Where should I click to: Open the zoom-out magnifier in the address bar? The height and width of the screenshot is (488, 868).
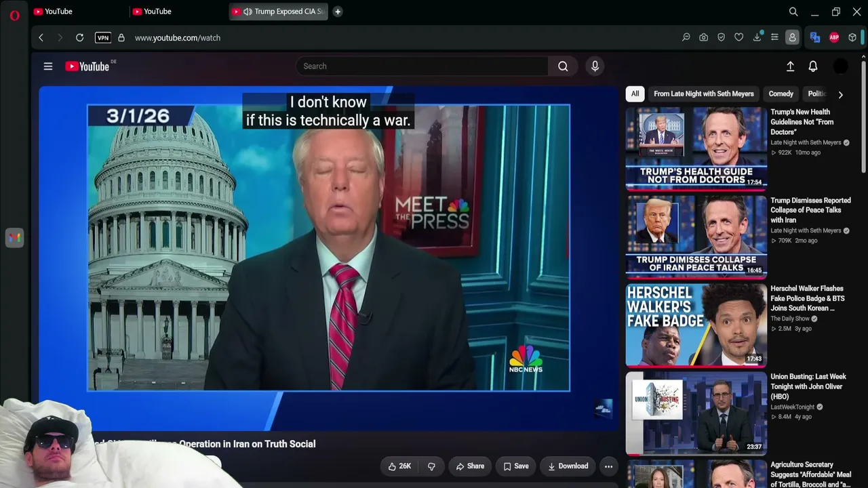tap(686, 38)
